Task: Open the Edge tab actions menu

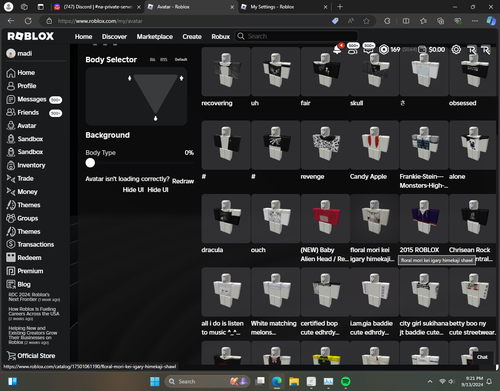Action: click(40, 7)
